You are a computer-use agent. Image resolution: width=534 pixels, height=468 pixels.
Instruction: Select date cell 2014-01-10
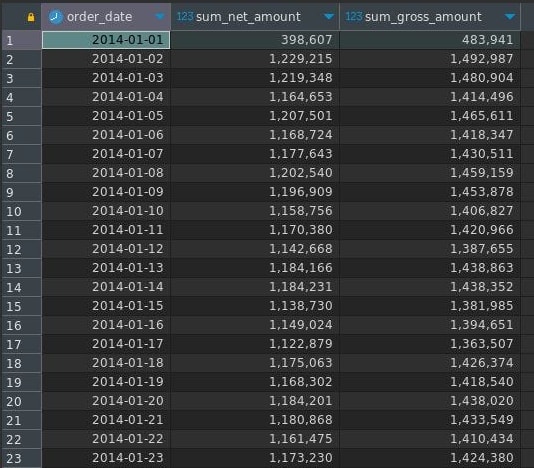106,211
